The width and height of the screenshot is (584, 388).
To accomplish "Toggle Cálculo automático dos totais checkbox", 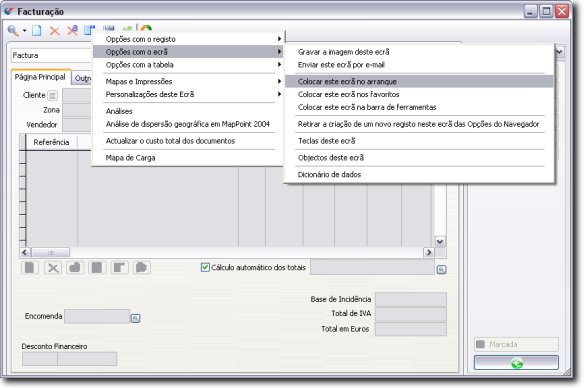I will pyautogui.click(x=205, y=267).
